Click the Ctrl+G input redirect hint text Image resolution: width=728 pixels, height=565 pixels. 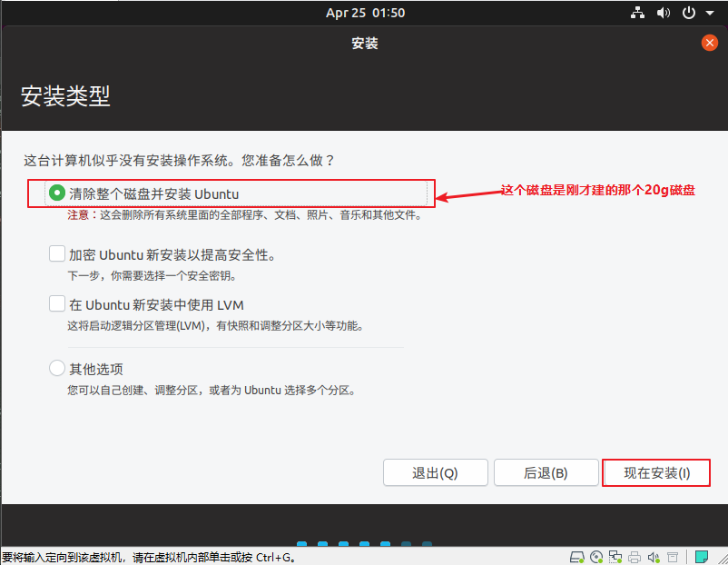click(149, 557)
